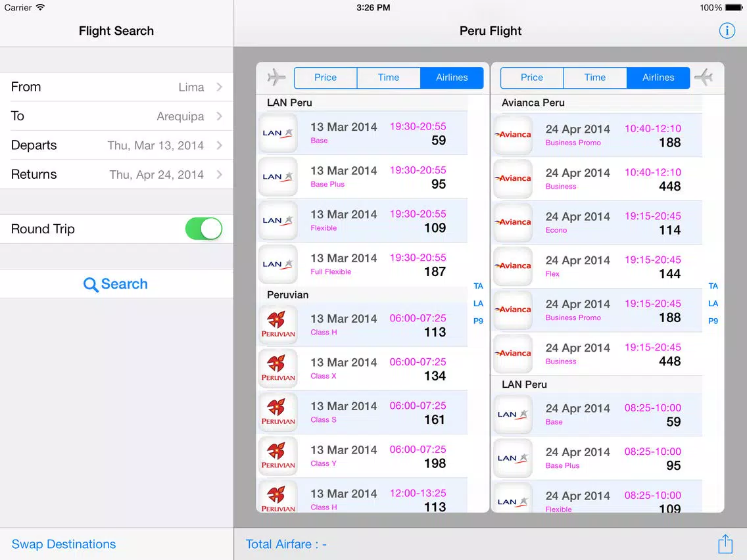Jump to P9 in the departing list index
The width and height of the screenshot is (747, 560).
pyautogui.click(x=478, y=321)
